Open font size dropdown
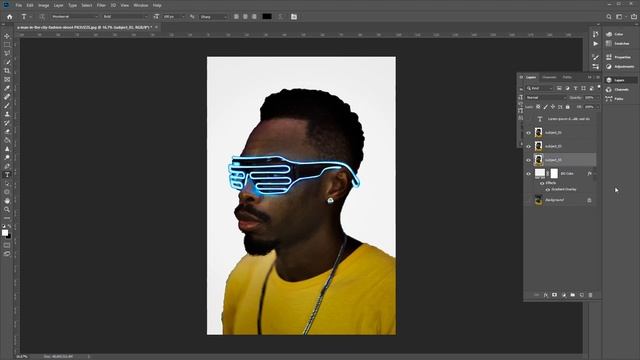 pos(174,17)
